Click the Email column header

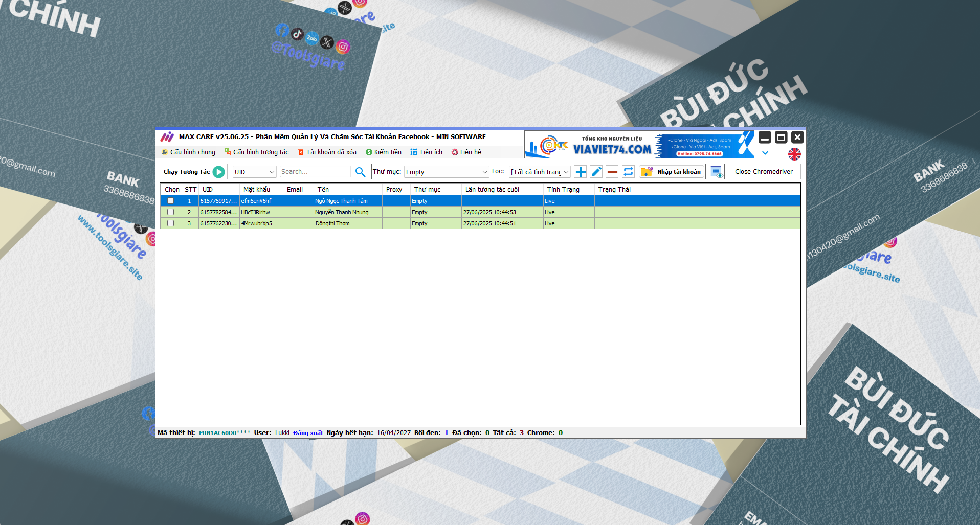coord(299,189)
